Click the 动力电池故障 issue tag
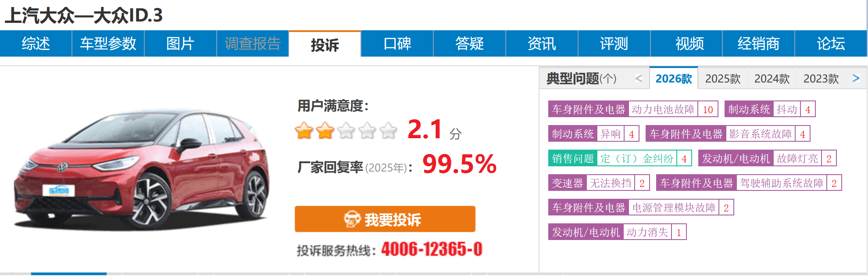 [663, 109]
